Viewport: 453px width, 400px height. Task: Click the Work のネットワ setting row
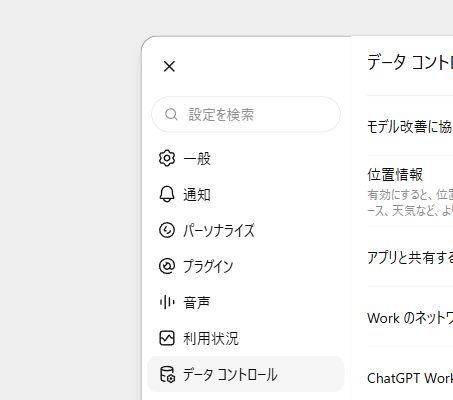click(410, 318)
